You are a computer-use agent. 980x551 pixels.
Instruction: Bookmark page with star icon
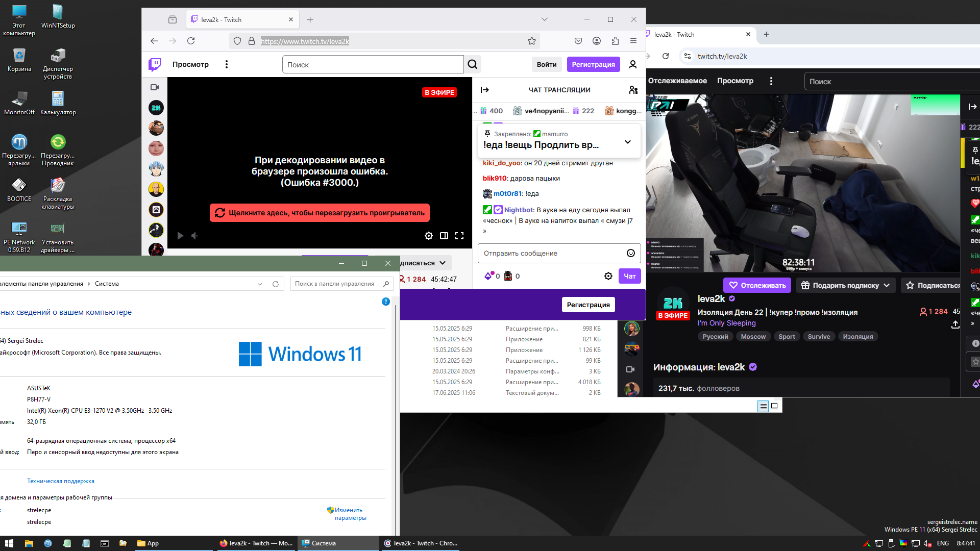(532, 41)
